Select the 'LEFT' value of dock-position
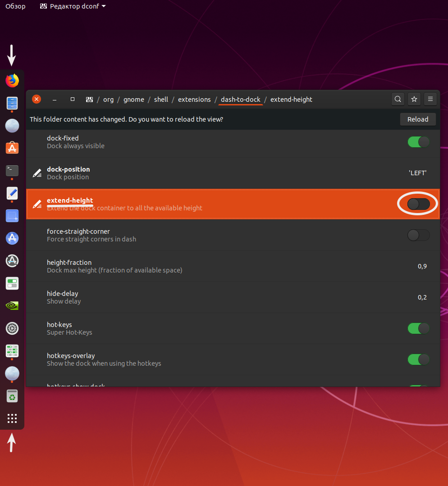Image resolution: width=448 pixels, height=486 pixels. click(417, 173)
